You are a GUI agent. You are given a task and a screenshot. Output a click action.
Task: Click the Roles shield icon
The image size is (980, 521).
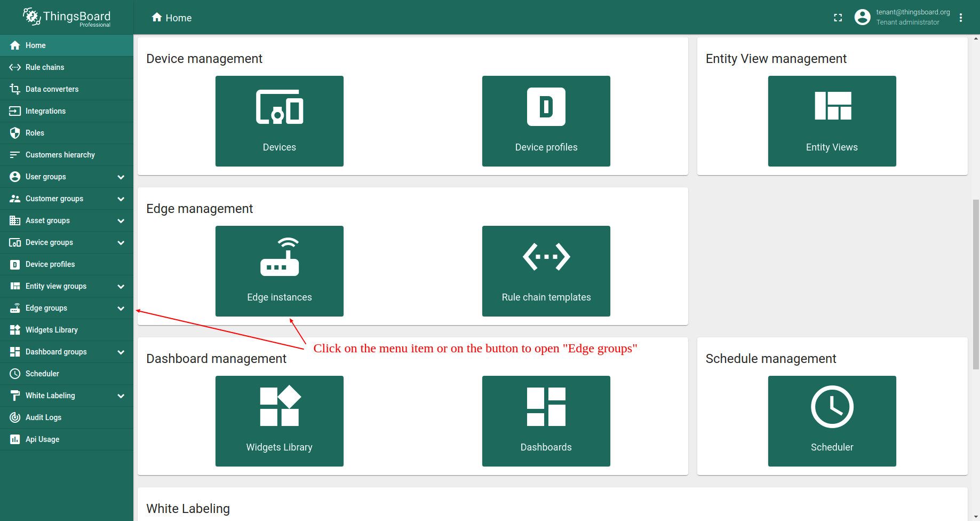coord(15,133)
